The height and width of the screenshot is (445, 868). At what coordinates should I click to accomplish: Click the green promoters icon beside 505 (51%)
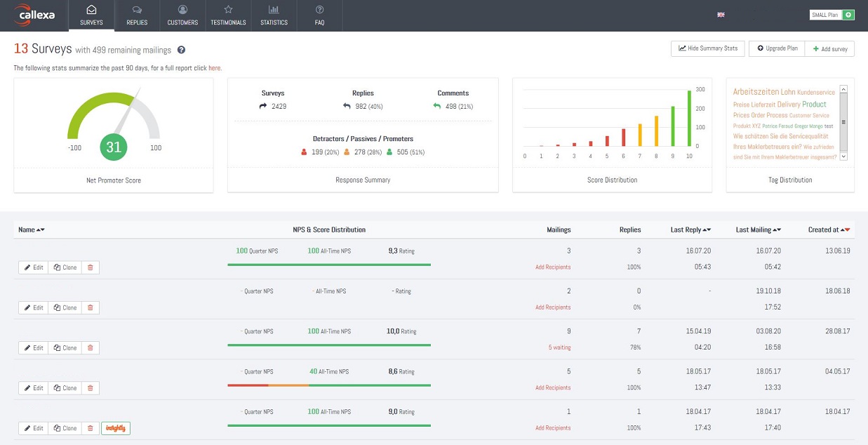(x=389, y=152)
